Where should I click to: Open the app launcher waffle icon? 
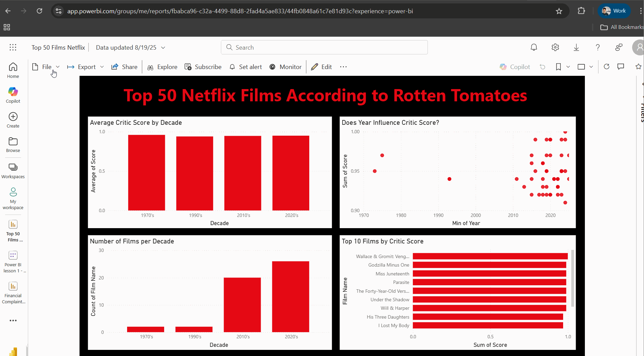pos(13,47)
